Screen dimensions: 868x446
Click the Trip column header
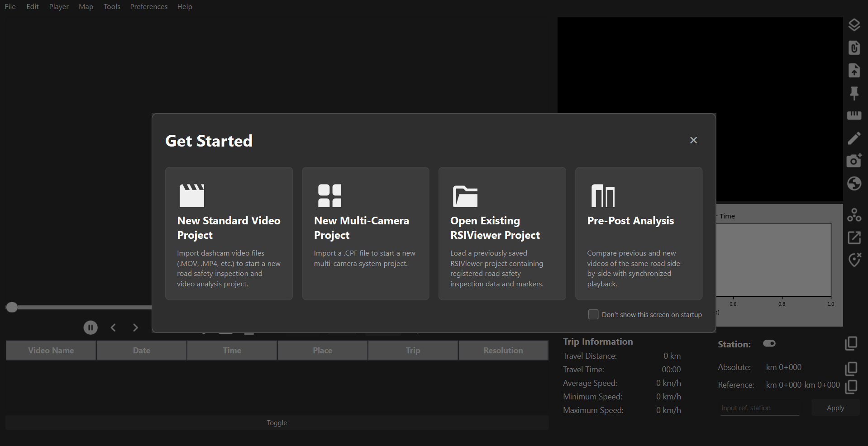click(413, 350)
